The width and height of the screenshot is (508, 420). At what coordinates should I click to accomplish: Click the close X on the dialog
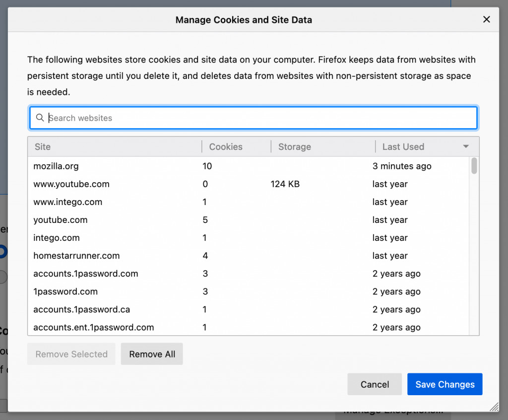tap(487, 19)
